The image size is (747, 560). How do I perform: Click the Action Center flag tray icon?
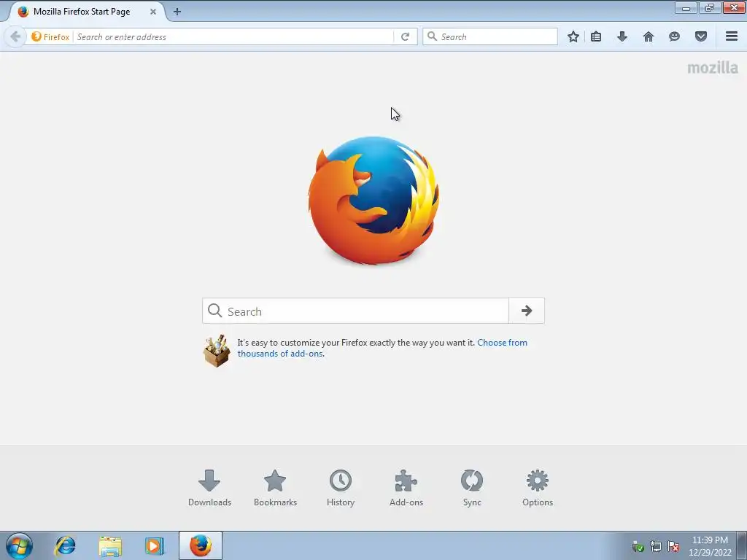[x=673, y=546]
